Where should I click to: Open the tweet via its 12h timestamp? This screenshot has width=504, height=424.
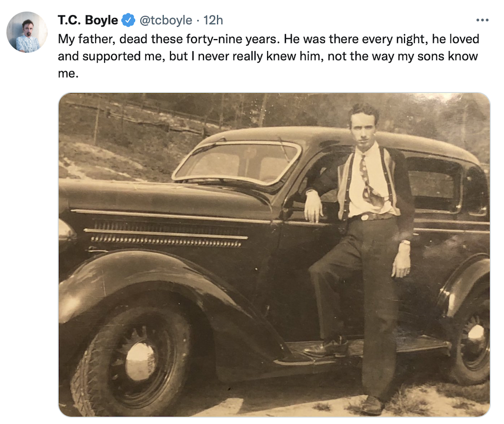point(214,21)
